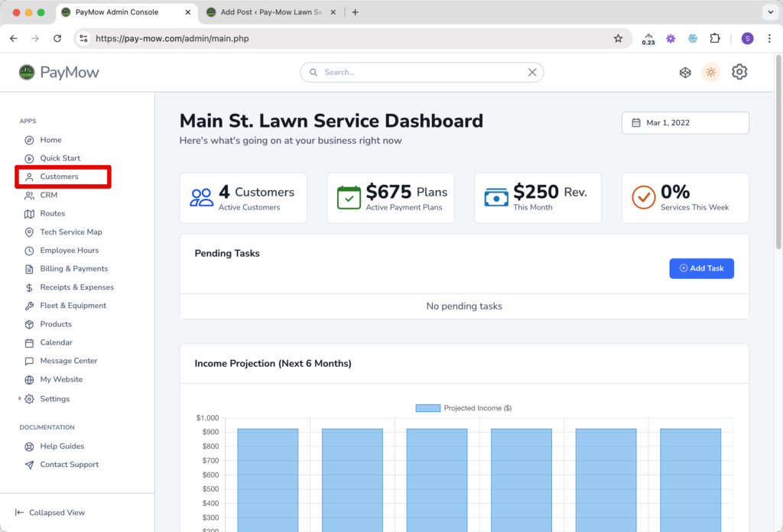This screenshot has height=532, width=783.
Task: Click the codepen-style cube icon in header
Action: click(685, 73)
